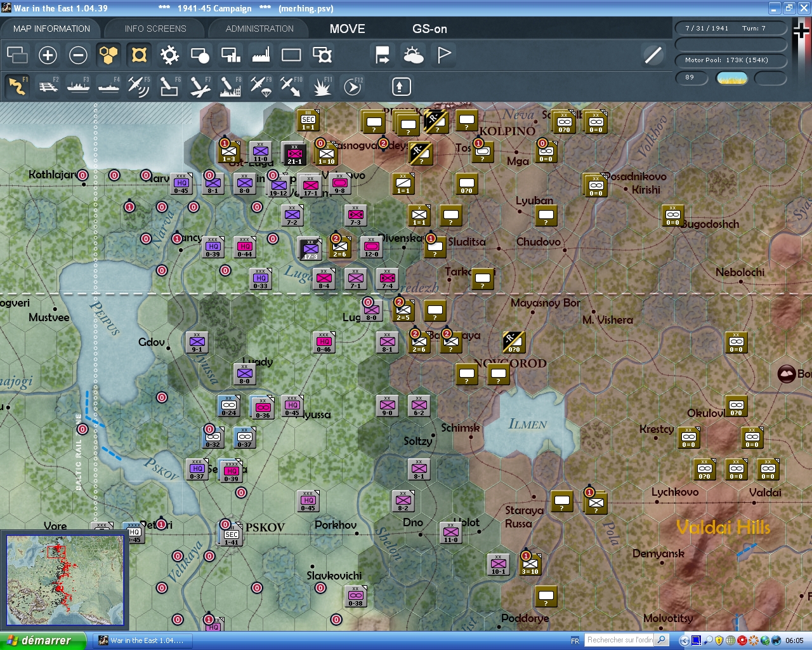Select F6 bomb unit mode

click(169, 86)
